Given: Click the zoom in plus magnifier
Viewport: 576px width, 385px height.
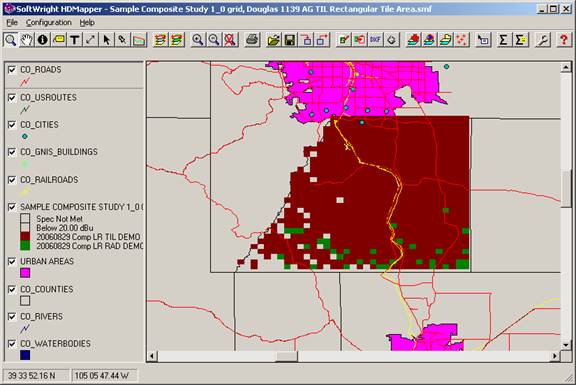Looking at the screenshot, I should (x=198, y=40).
